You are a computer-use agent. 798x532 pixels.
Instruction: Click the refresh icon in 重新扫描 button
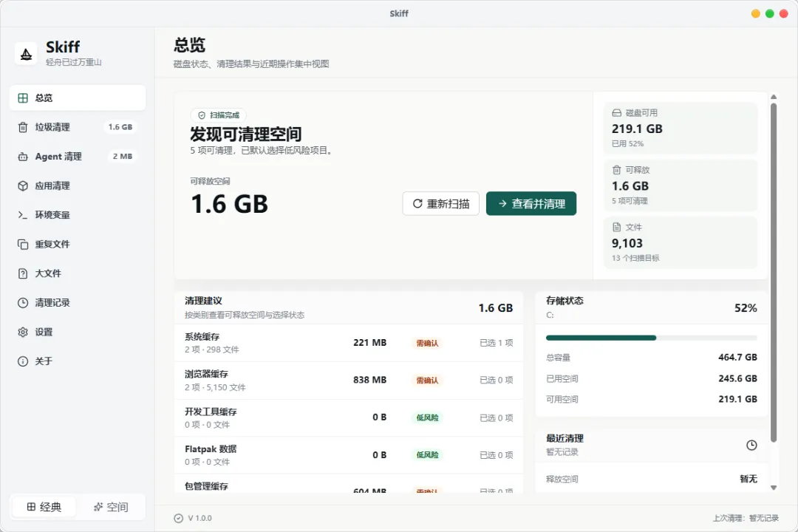[417, 204]
